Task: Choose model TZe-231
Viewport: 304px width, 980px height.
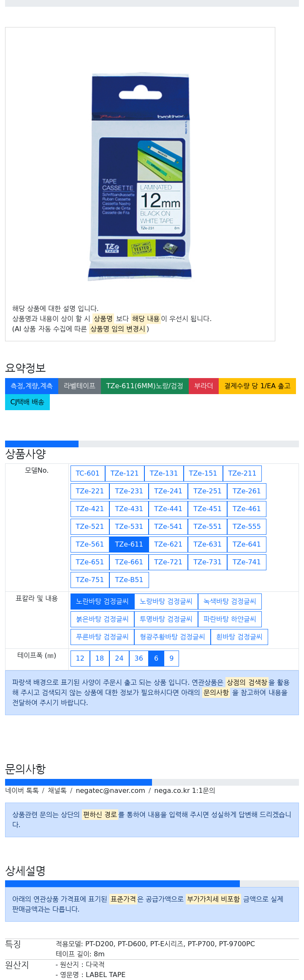Action: point(129,491)
